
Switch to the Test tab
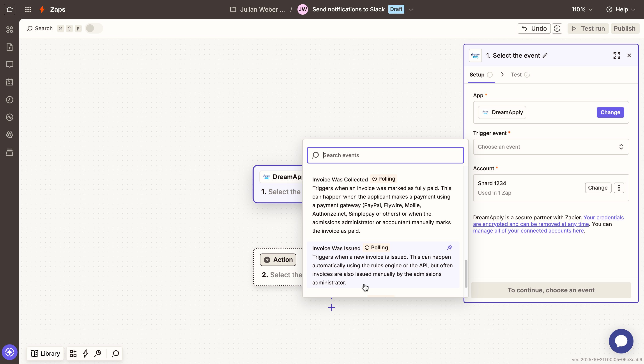tap(520, 75)
